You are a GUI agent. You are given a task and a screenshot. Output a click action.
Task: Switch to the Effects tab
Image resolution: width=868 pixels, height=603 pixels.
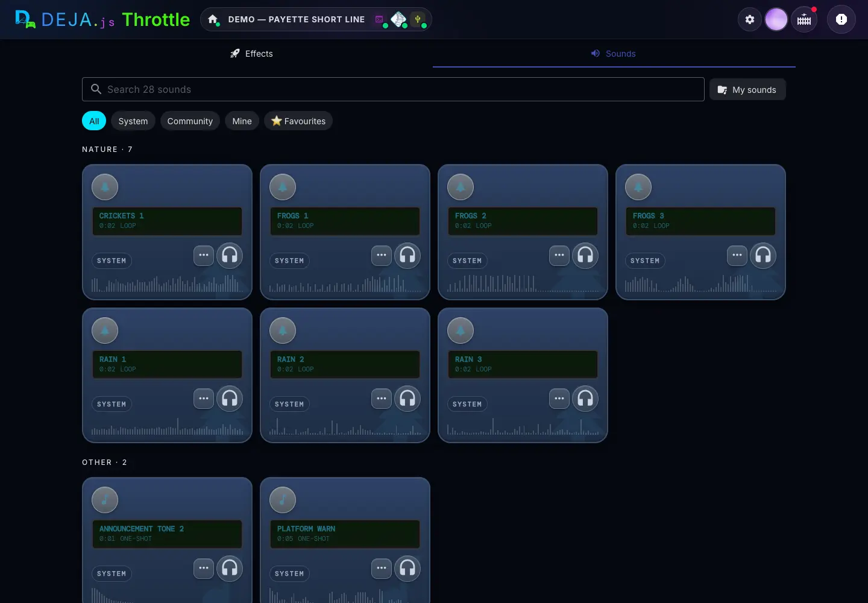(251, 54)
